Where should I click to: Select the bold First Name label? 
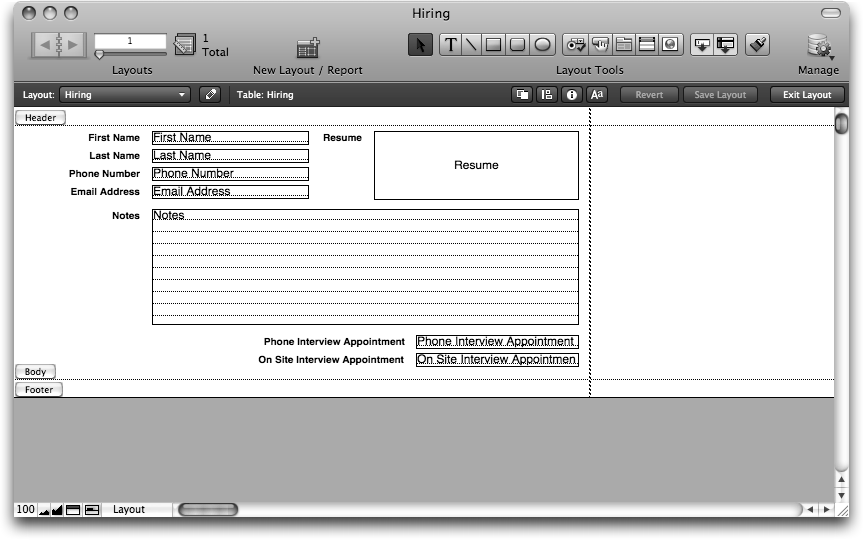pos(114,138)
